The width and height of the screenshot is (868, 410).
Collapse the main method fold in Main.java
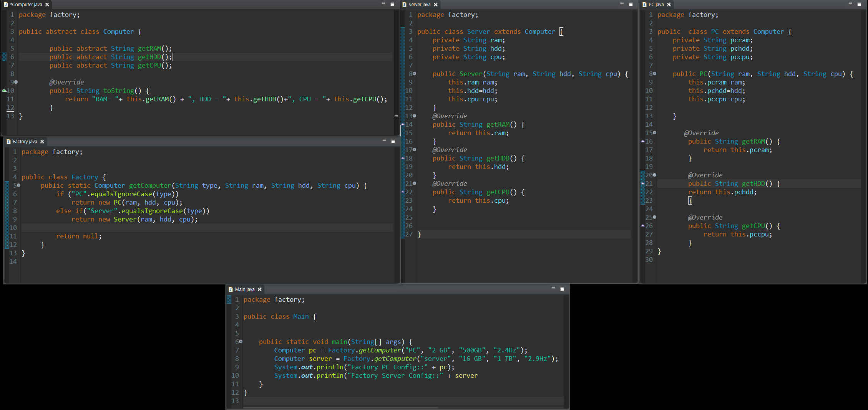click(241, 342)
